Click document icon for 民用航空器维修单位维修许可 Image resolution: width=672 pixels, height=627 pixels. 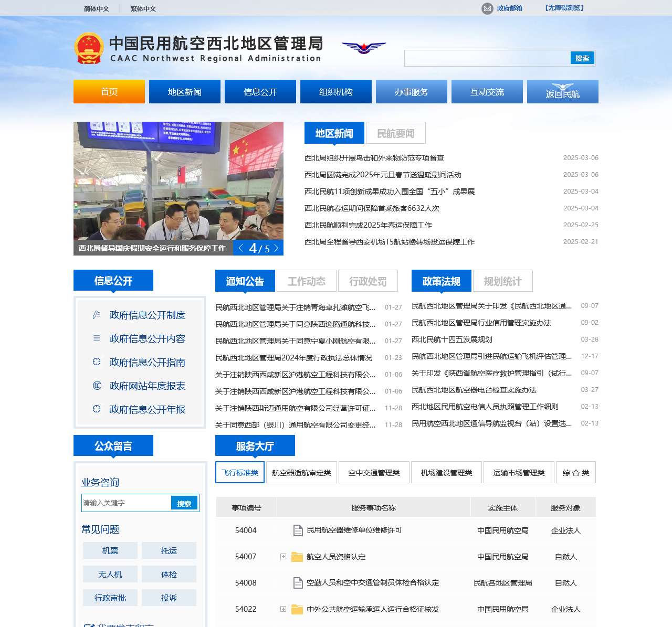[x=298, y=530]
